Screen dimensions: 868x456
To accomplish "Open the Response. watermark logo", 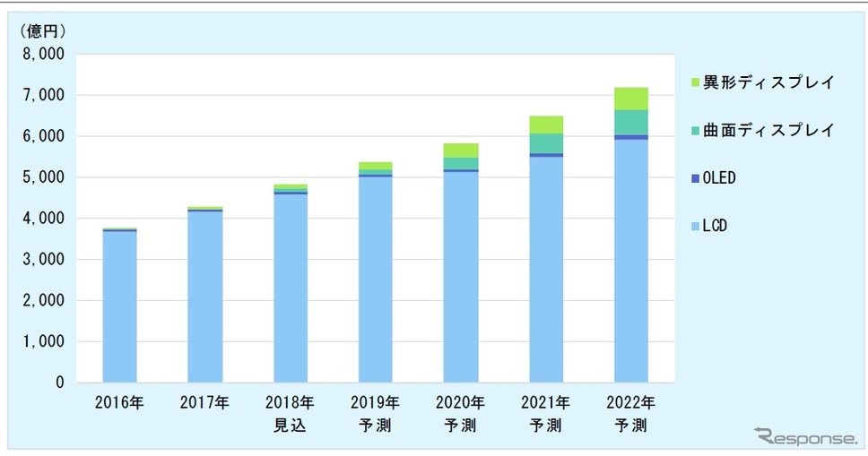I will point(805,436).
